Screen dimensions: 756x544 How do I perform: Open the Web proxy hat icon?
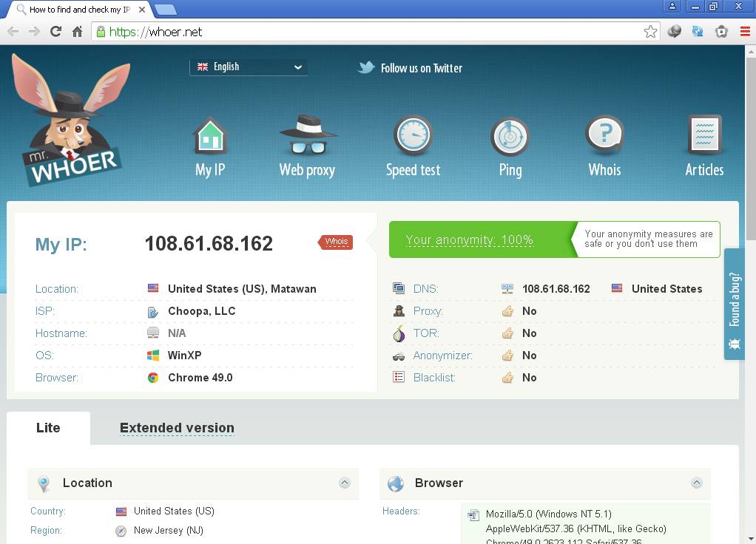[308, 135]
